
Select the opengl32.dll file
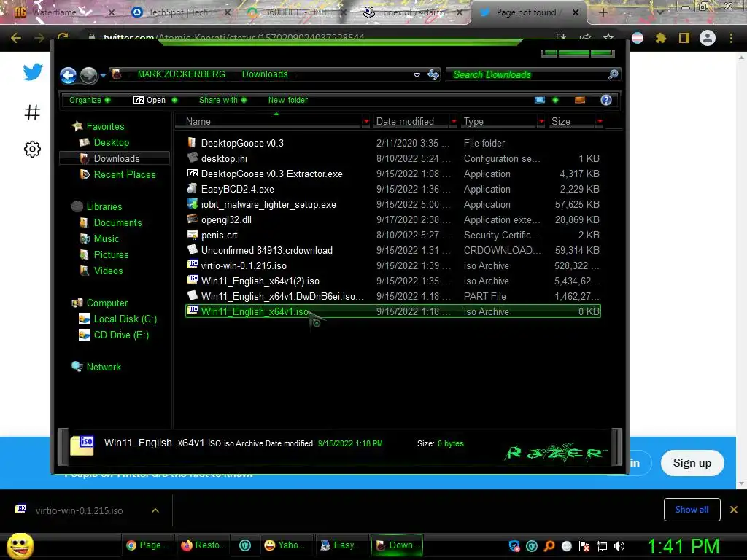pos(226,219)
